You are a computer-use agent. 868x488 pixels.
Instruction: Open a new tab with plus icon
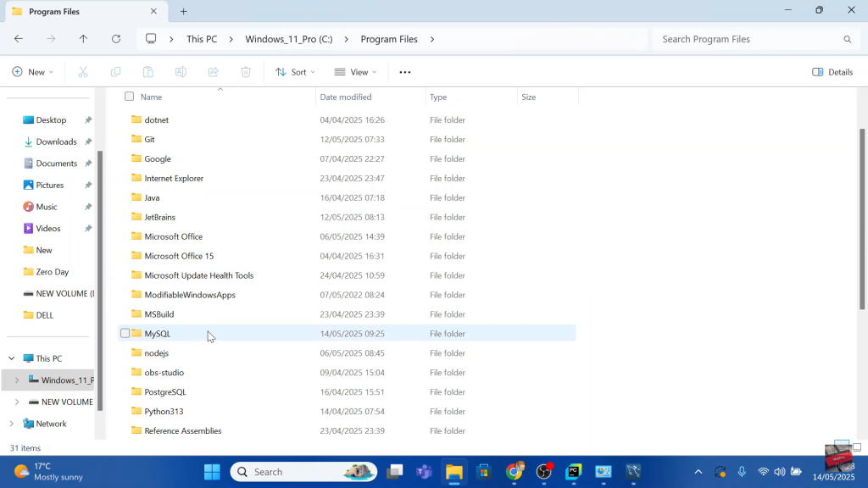(x=184, y=11)
